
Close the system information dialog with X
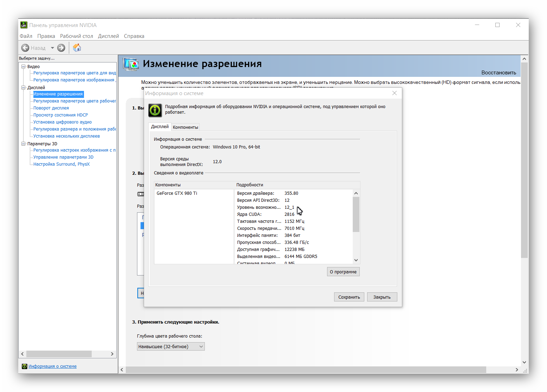(x=395, y=93)
